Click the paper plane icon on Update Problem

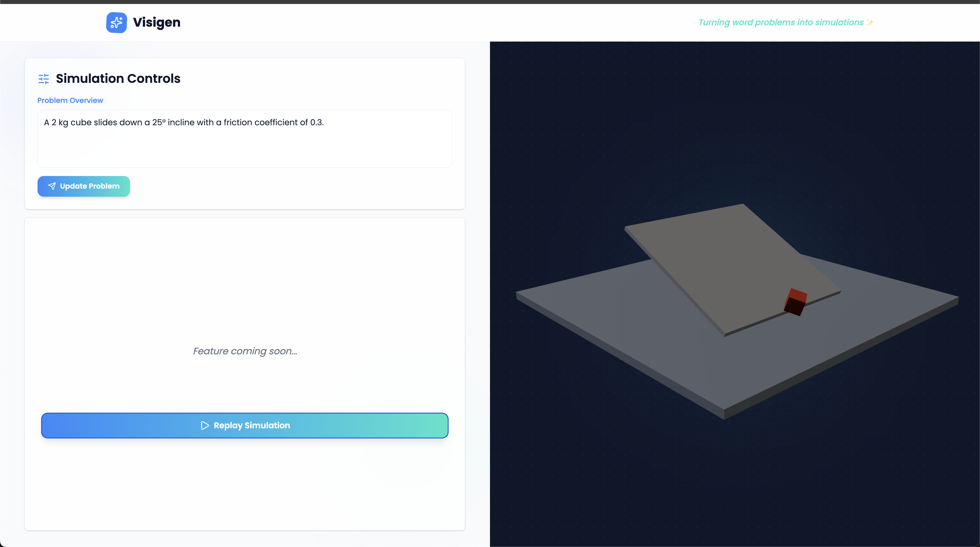[52, 186]
